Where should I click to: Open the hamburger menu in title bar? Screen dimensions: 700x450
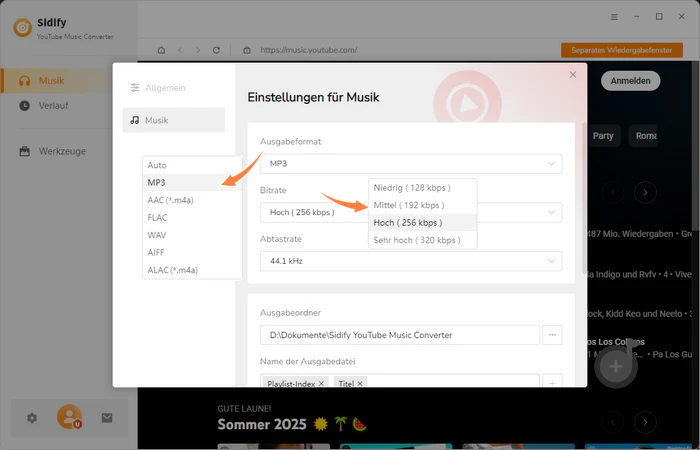click(x=614, y=17)
